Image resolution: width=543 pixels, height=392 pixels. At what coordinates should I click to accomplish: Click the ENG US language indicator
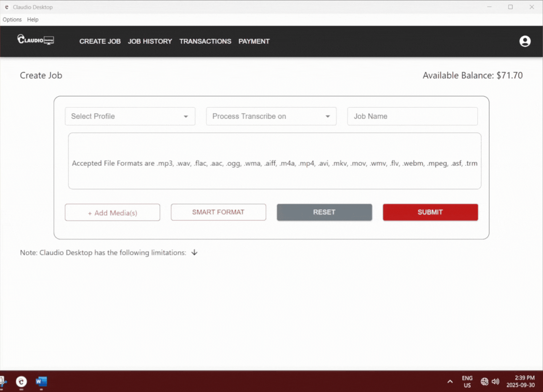(x=467, y=381)
